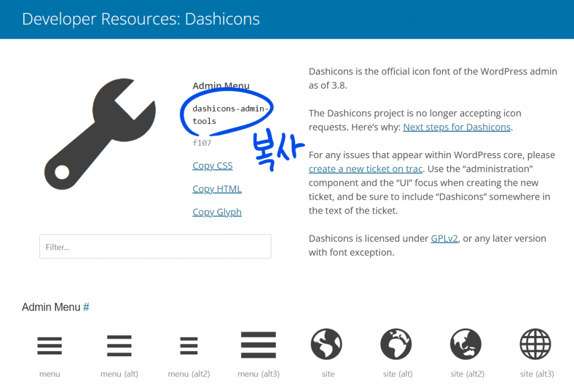Screen dimensions: 574x392
Task: Click the 'menu (alt2)' label text
Action: point(189,374)
